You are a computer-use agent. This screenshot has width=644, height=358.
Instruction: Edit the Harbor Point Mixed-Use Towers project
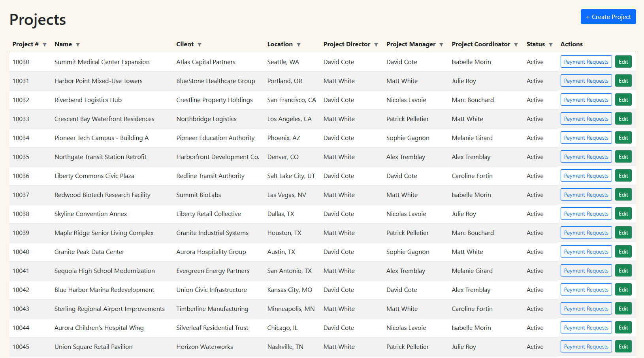(x=623, y=81)
